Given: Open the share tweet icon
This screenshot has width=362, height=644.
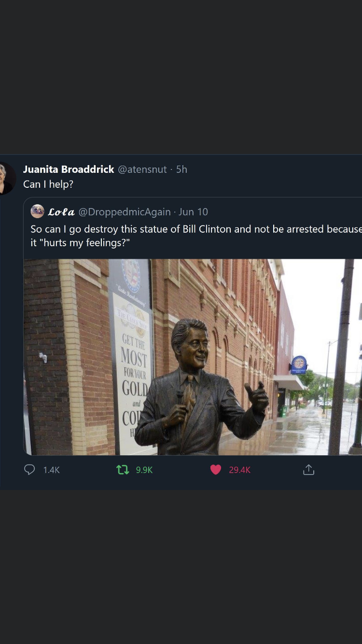Looking at the screenshot, I should [x=308, y=470].
